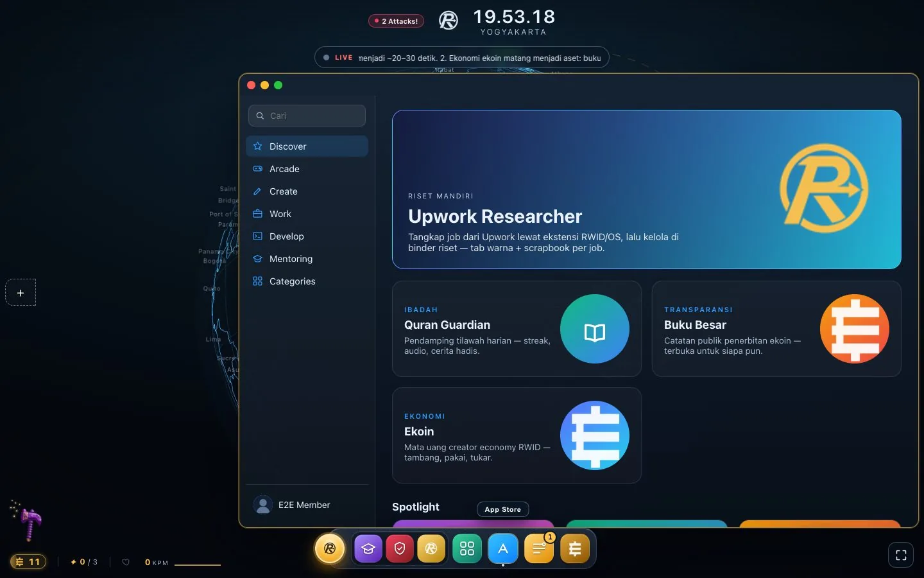Open the purple graduation cap dock app
The image size is (924, 578).
pyautogui.click(x=368, y=548)
